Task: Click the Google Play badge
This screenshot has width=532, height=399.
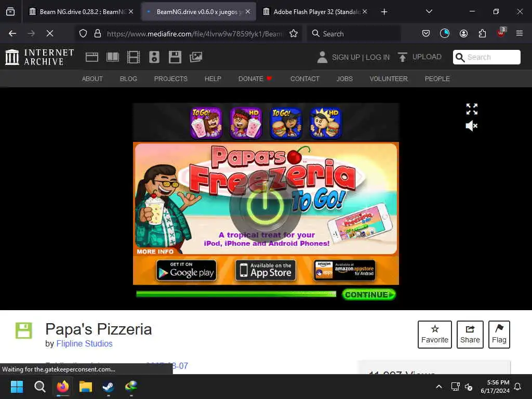Action: (187, 270)
